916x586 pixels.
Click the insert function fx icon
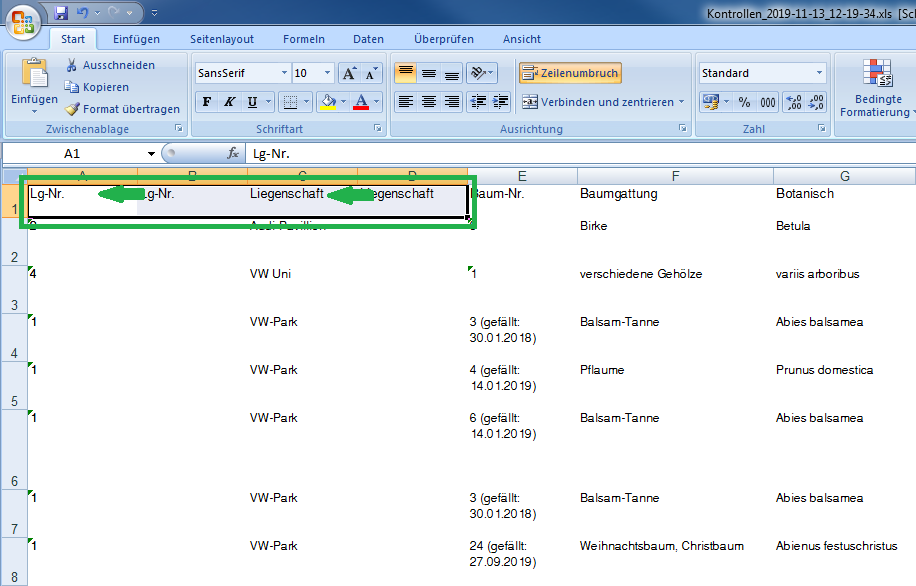[233, 153]
